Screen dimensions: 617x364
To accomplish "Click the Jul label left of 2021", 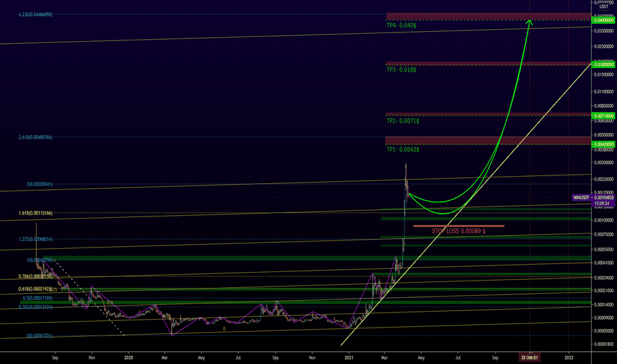I will click(x=238, y=357).
